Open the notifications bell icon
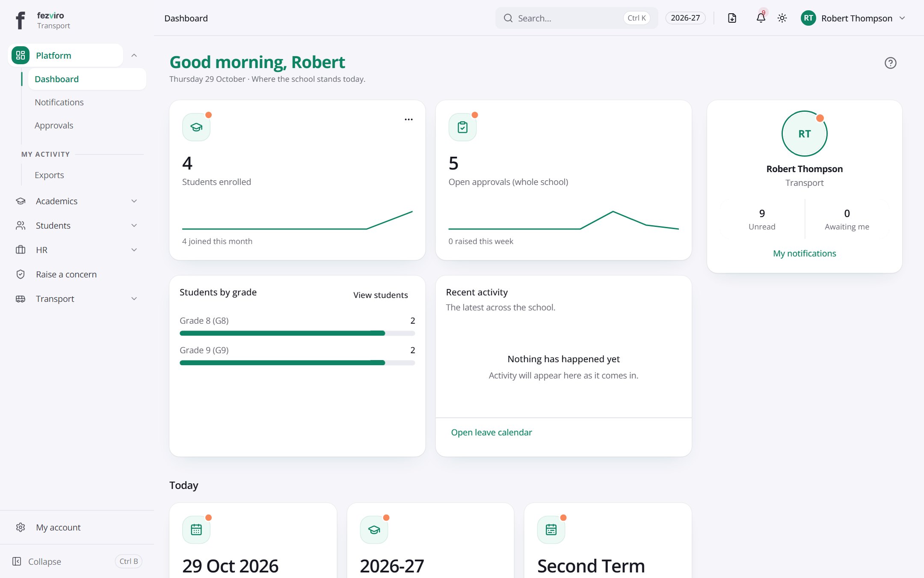 tap(761, 18)
